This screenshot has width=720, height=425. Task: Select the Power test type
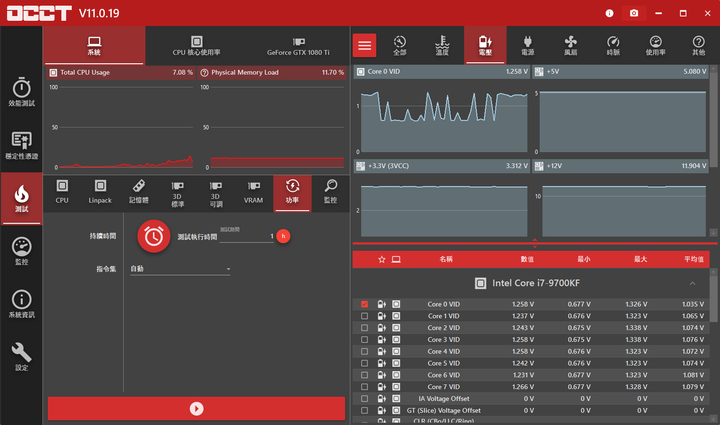point(292,193)
